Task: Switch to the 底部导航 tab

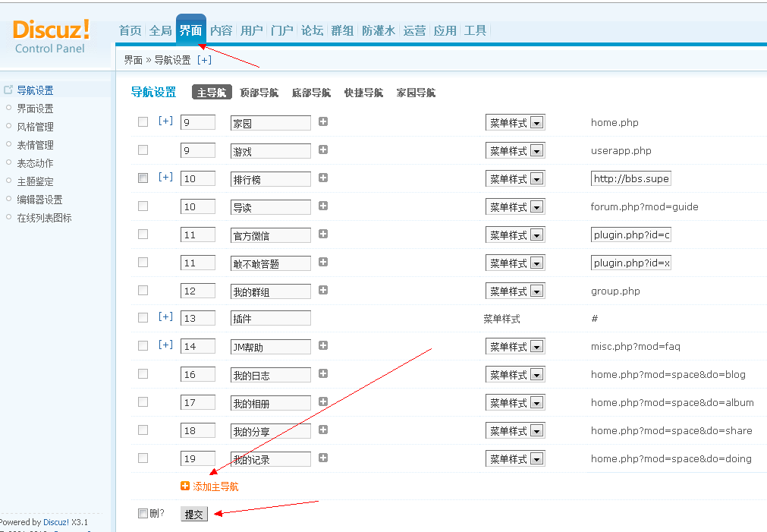Action: pos(311,93)
